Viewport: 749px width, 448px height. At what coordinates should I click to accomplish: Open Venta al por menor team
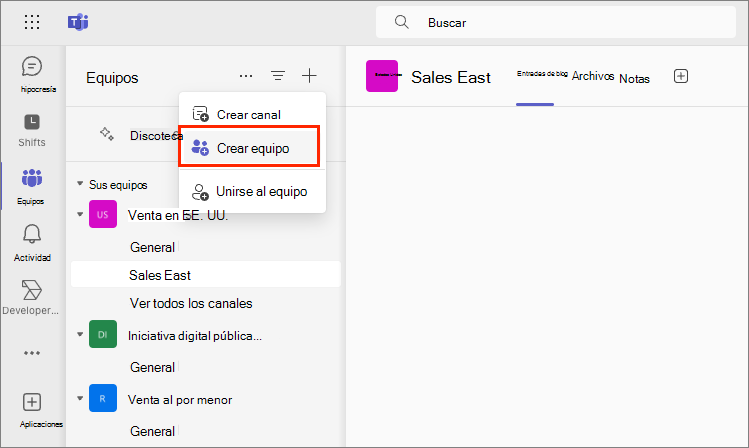[180, 400]
